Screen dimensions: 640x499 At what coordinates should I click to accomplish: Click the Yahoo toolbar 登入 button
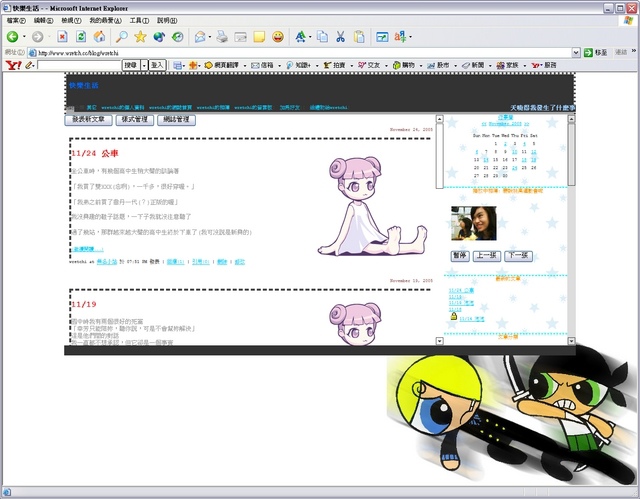(x=157, y=65)
